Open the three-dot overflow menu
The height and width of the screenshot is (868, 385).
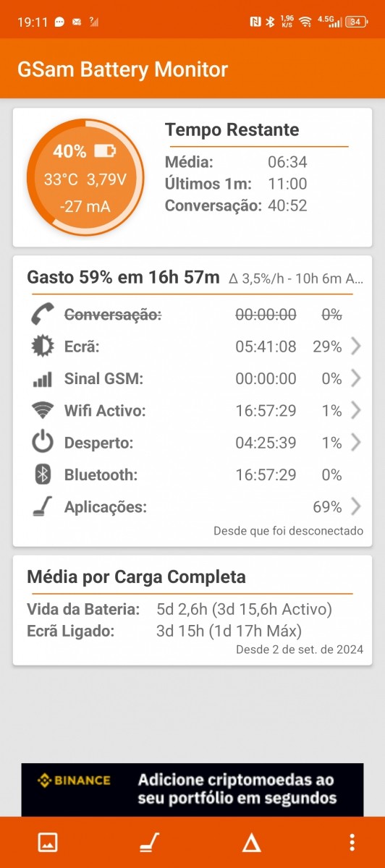tap(352, 842)
